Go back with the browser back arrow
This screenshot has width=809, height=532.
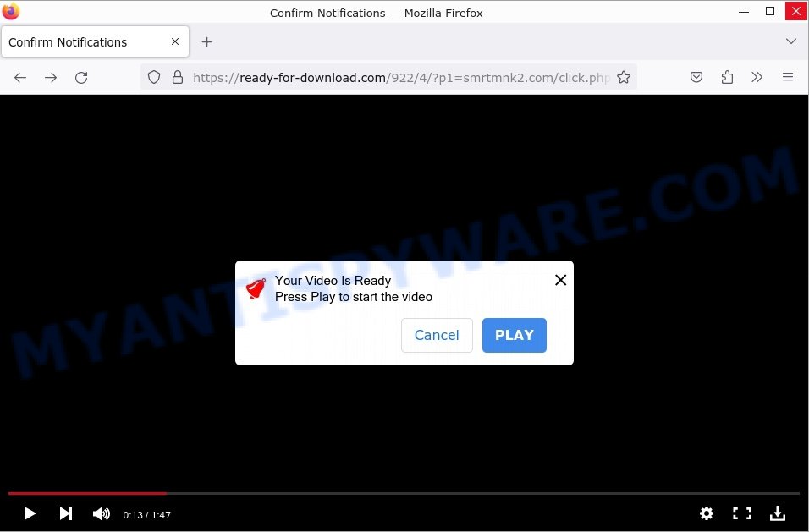(20, 77)
